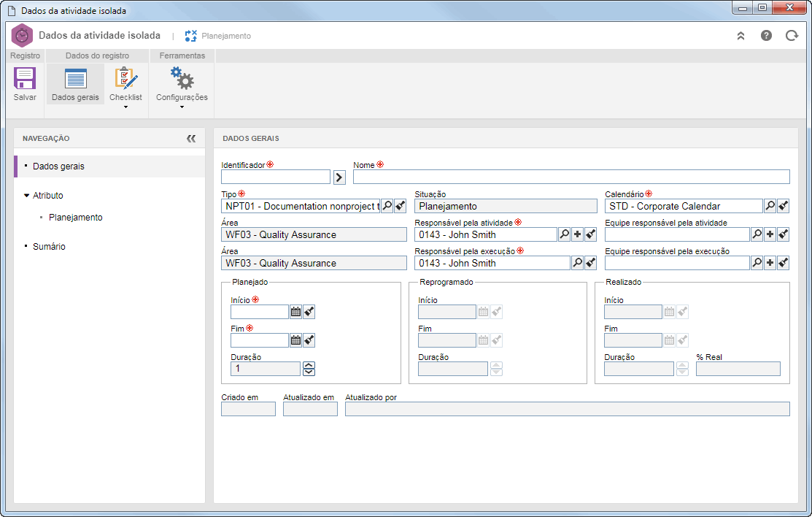The image size is (812, 517).
Task: Click the Atualizado por field
Action: coord(567,409)
